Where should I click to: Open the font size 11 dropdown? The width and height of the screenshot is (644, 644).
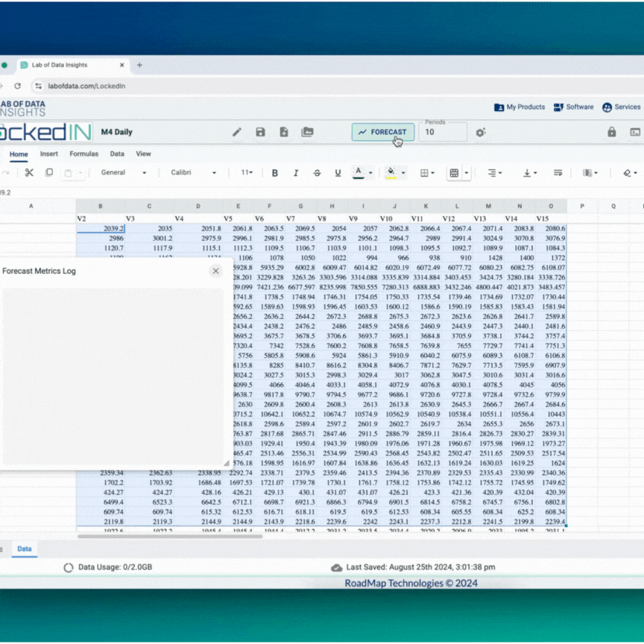coord(247,172)
